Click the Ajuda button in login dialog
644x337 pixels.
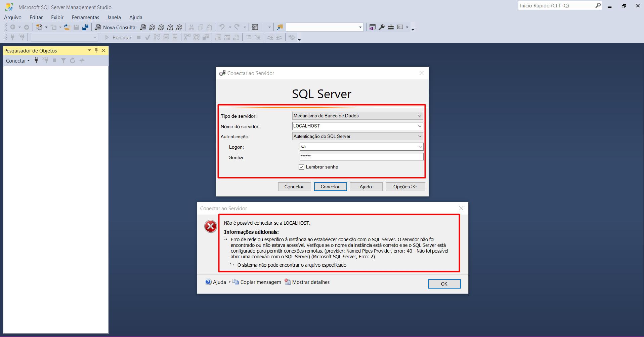[x=366, y=187]
